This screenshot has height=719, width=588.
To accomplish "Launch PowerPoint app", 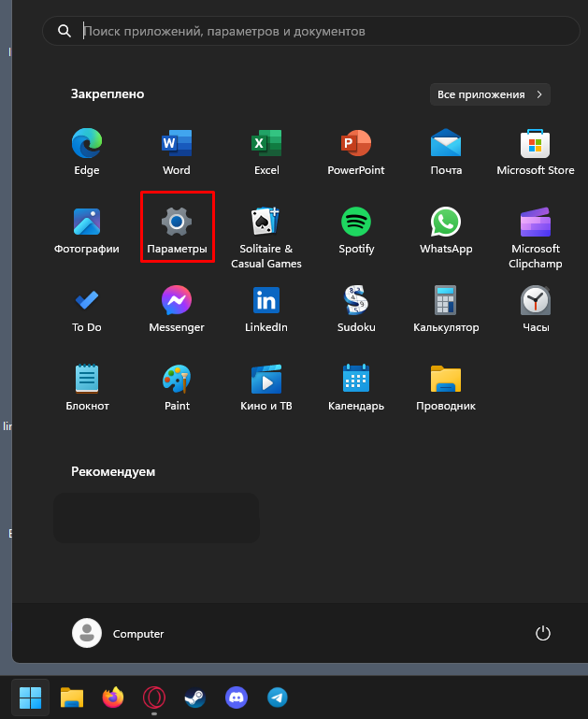I will click(x=356, y=152).
